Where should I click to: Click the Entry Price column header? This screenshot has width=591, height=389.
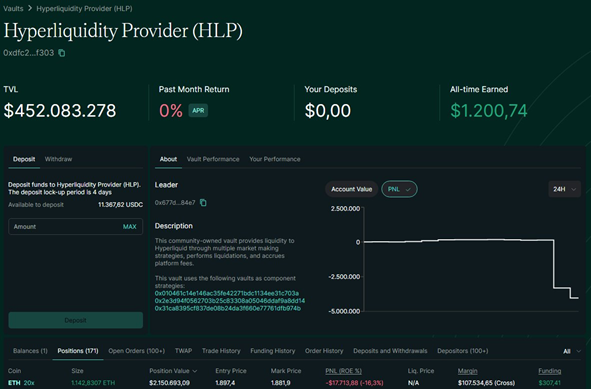(x=231, y=371)
